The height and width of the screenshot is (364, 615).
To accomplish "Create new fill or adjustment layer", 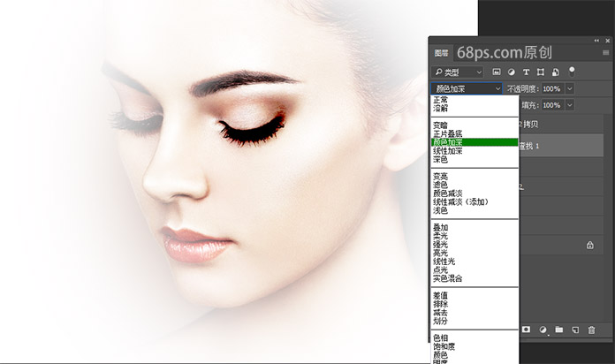I will click(543, 330).
